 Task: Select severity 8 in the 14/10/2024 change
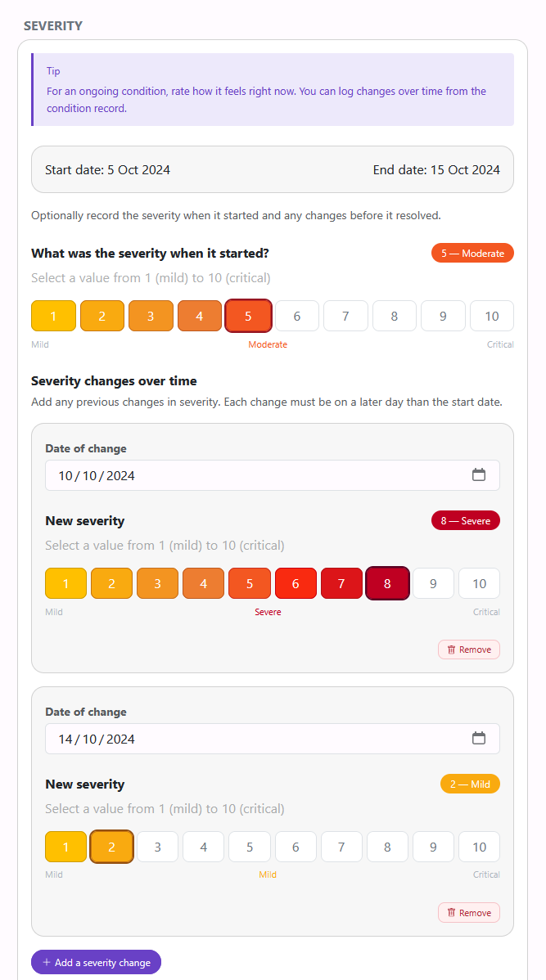[x=387, y=847]
